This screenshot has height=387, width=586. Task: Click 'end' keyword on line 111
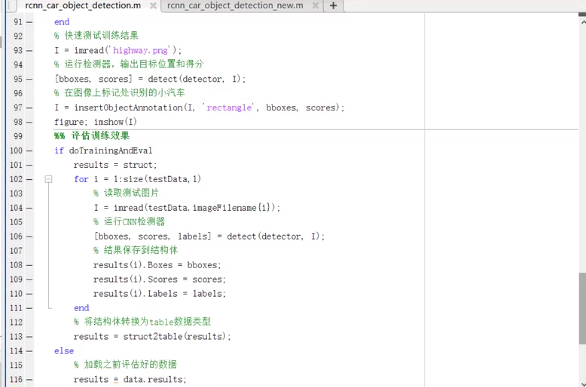point(81,308)
